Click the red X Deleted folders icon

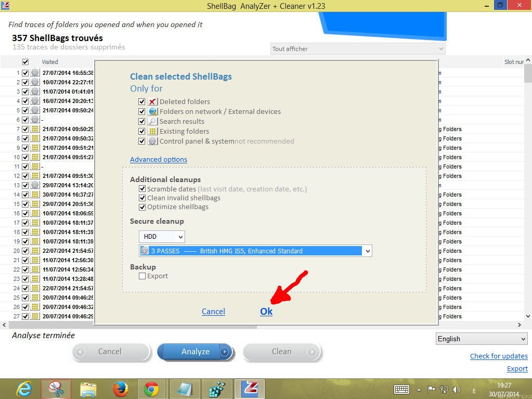point(152,102)
